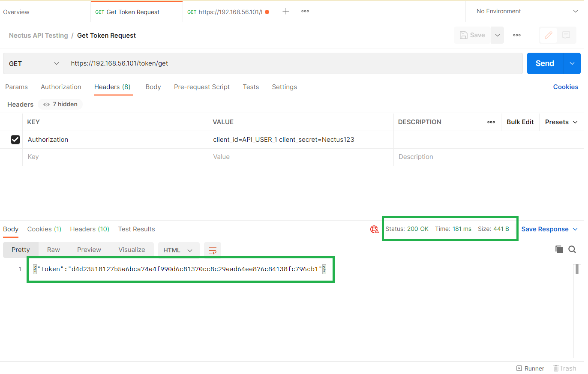Click the Status: 200 OK indicator
This screenshot has width=588, height=374.
407,229
